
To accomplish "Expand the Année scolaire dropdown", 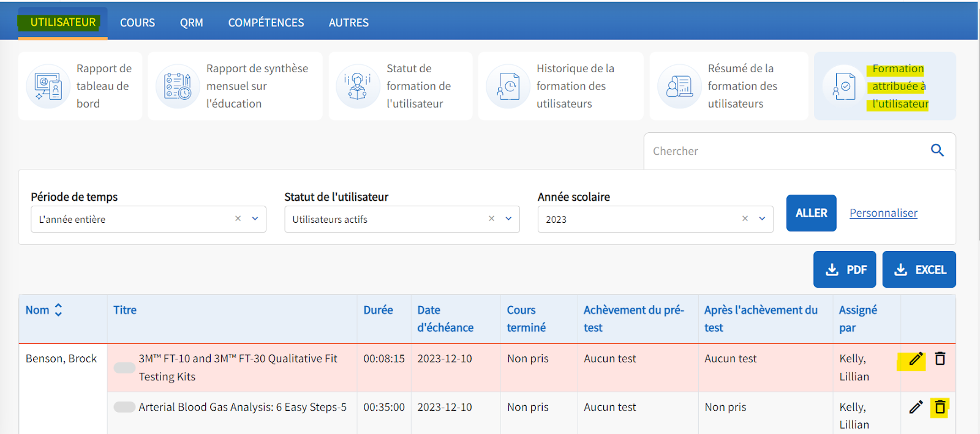I will (762, 219).
